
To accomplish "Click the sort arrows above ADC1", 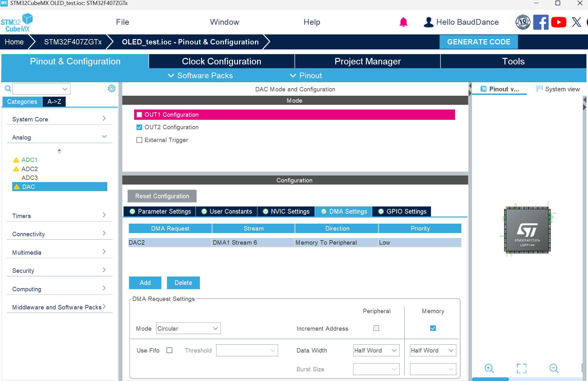I will point(59,151).
